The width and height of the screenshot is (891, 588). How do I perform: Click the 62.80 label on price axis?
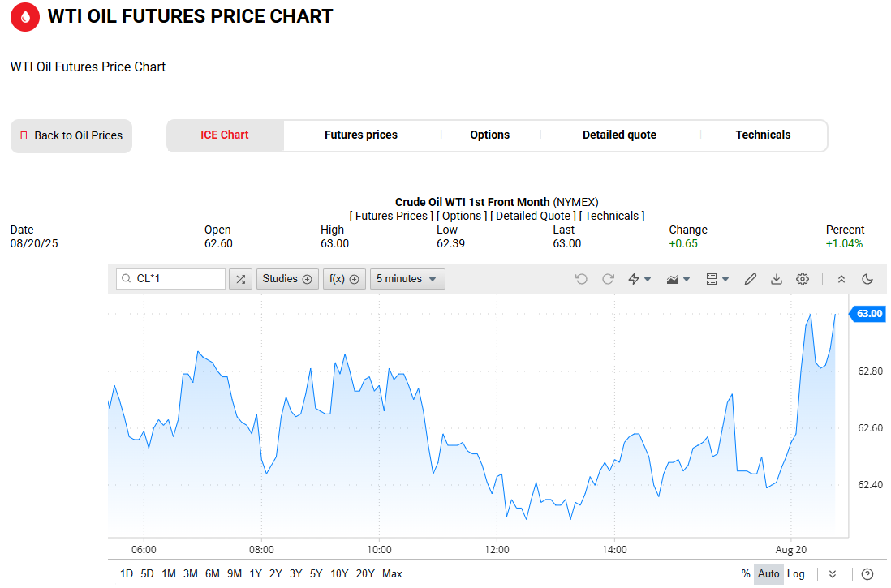(870, 371)
